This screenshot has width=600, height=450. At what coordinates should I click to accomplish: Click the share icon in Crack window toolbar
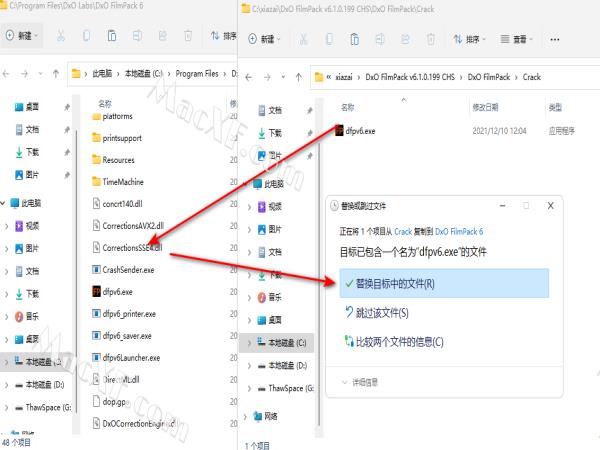pos(405,39)
